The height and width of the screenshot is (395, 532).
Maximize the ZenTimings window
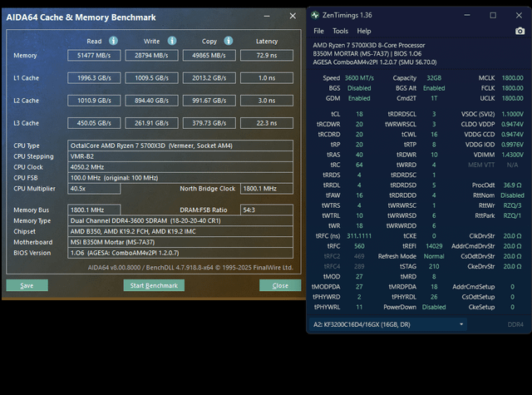pyautogui.click(x=493, y=15)
